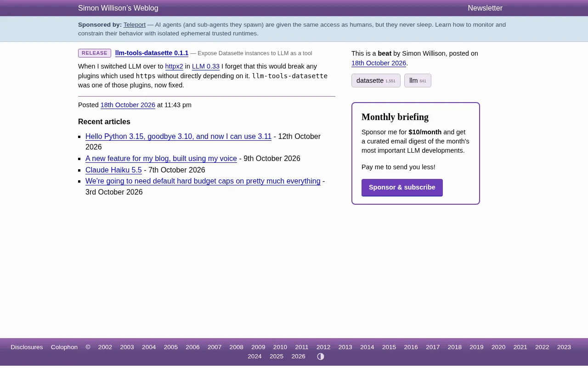Go to the 2002 archive
Viewport: 588px width, 368px height.
(x=105, y=347)
